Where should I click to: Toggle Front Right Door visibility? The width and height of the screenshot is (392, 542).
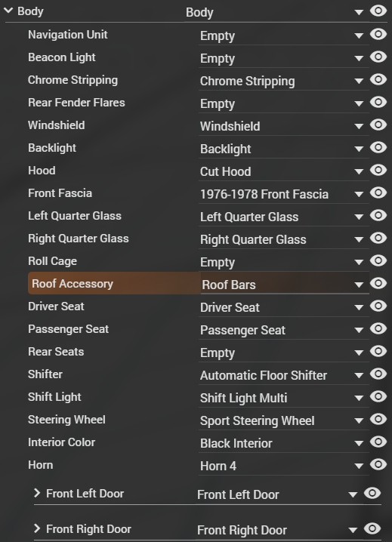click(x=372, y=528)
